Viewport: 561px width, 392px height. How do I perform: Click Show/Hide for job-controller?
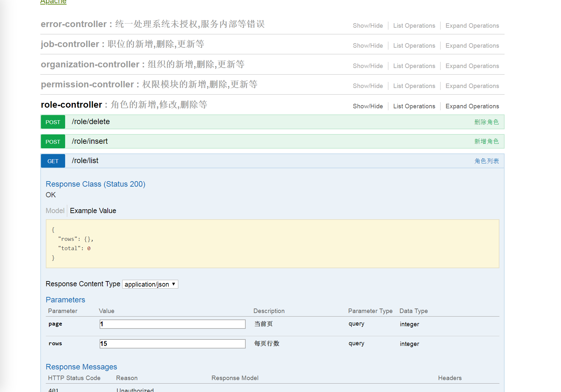pos(368,46)
